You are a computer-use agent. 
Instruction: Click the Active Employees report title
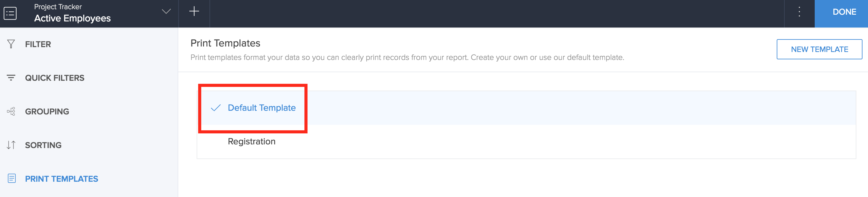click(x=73, y=18)
